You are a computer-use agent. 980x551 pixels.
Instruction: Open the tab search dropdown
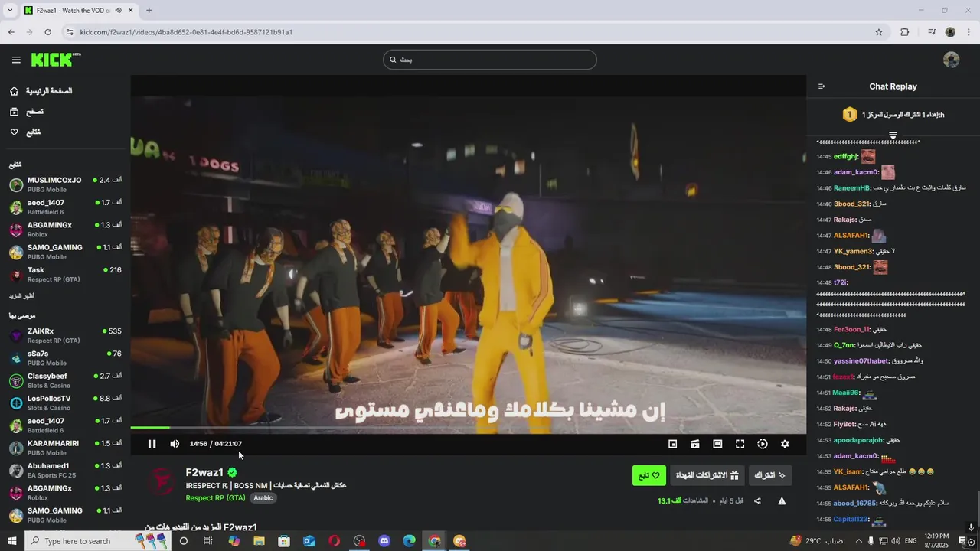tap(10, 11)
